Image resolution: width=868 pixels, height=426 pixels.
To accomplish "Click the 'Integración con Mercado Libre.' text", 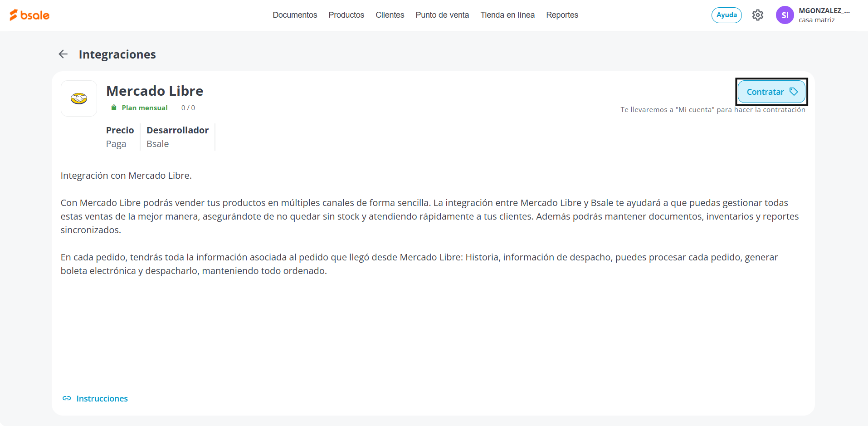I will pyautogui.click(x=126, y=176).
